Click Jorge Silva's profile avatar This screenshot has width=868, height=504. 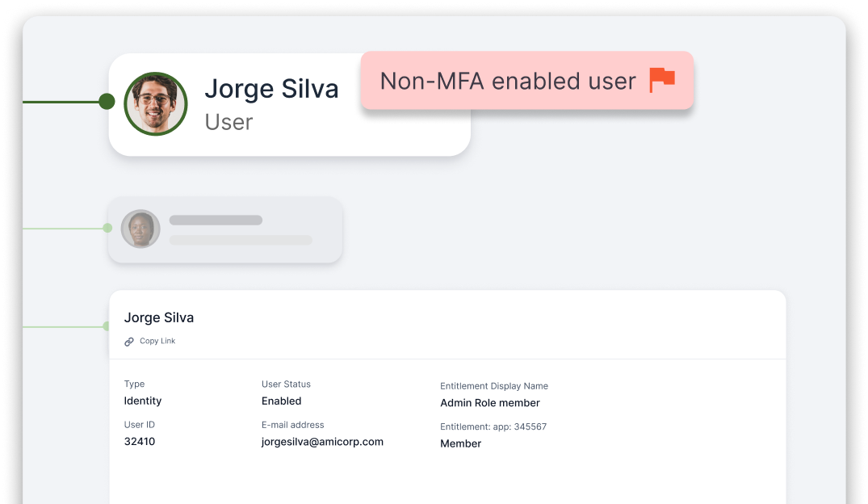[x=156, y=103]
